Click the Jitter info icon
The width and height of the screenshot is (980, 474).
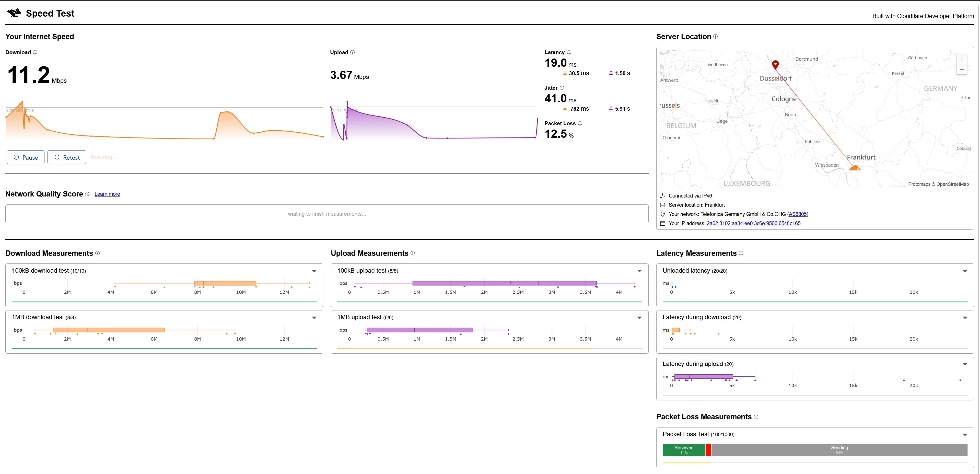click(x=562, y=88)
